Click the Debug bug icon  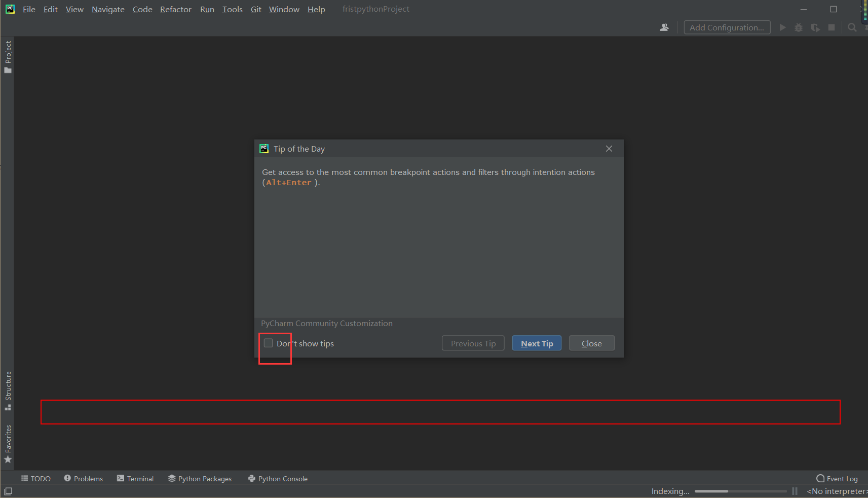pyautogui.click(x=799, y=27)
